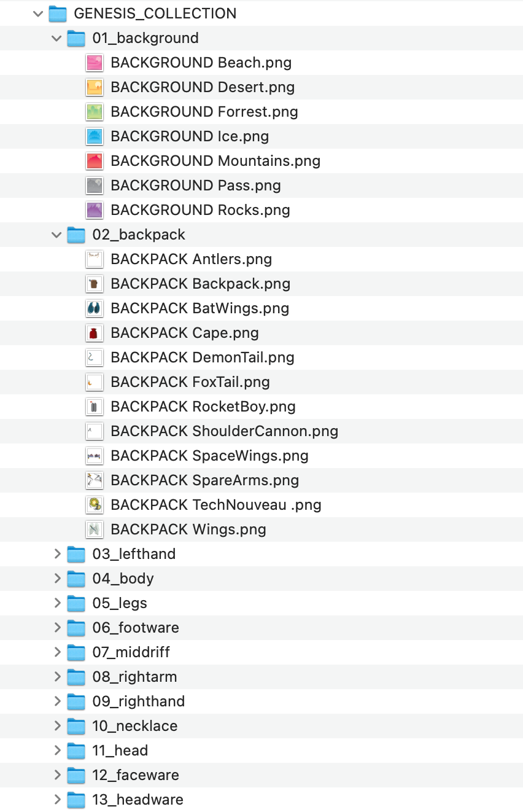
Task: Click the 05_legs folder icon
Action: point(76,603)
